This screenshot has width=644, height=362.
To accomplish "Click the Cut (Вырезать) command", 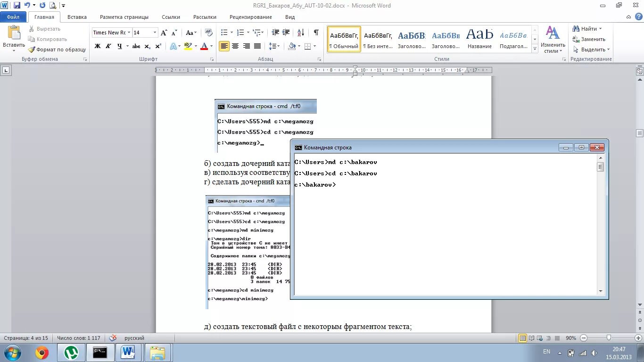I will click(x=44, y=29).
